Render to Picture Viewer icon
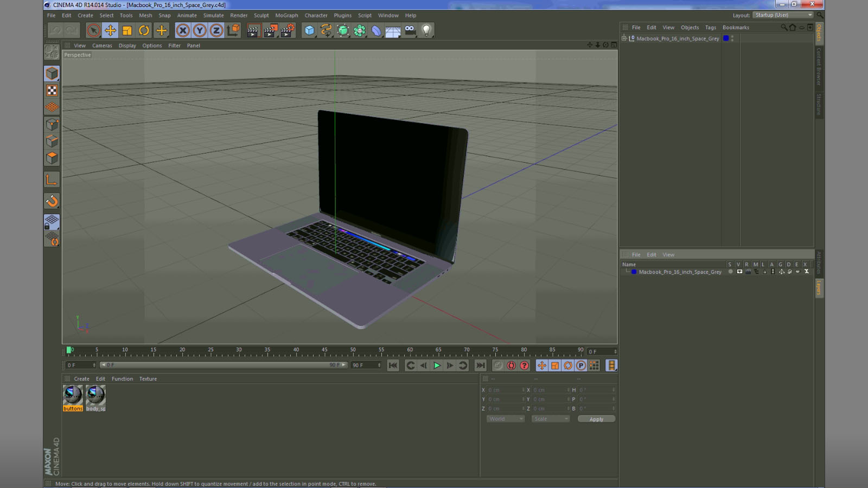The width and height of the screenshot is (868, 488). click(x=270, y=30)
